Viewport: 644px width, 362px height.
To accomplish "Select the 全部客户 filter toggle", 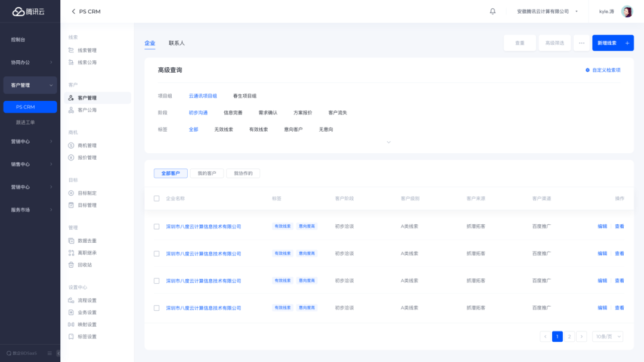I will pyautogui.click(x=171, y=174).
